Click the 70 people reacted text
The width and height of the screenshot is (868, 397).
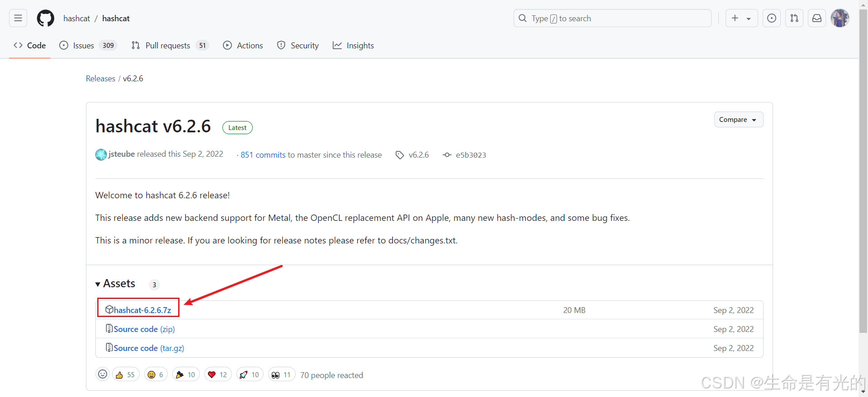tap(331, 375)
